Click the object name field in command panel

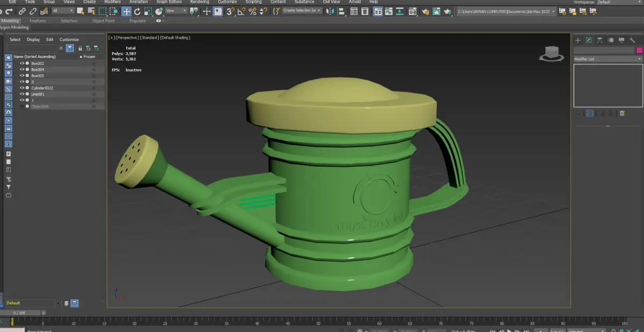point(604,50)
